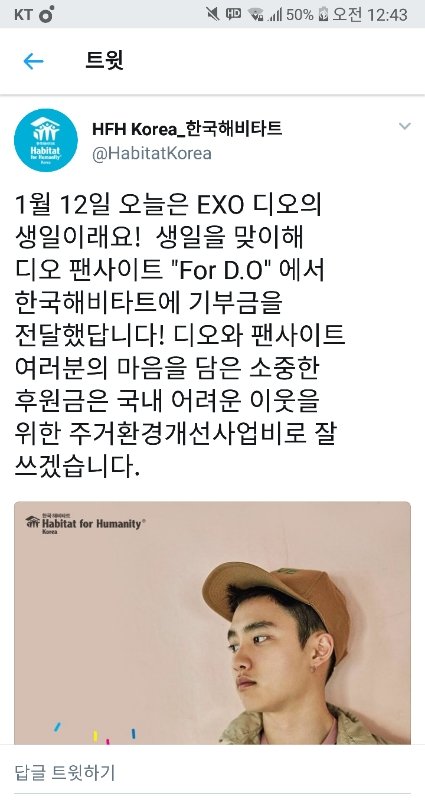Tap the blue back arrow

pyautogui.click(x=34, y=61)
